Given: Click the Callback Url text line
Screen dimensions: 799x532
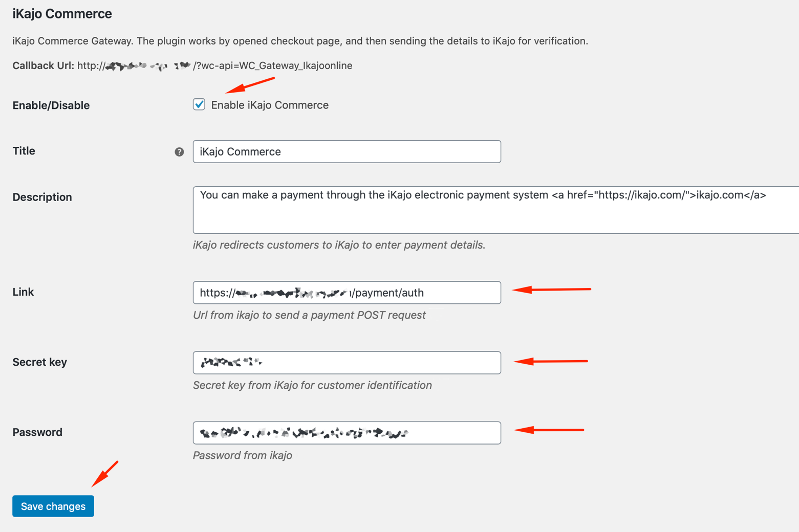Looking at the screenshot, I should pyautogui.click(x=182, y=65).
